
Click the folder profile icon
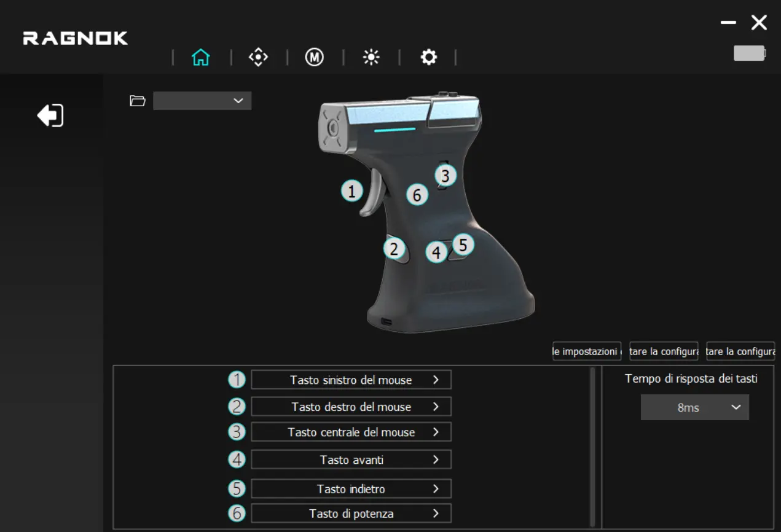pos(138,101)
